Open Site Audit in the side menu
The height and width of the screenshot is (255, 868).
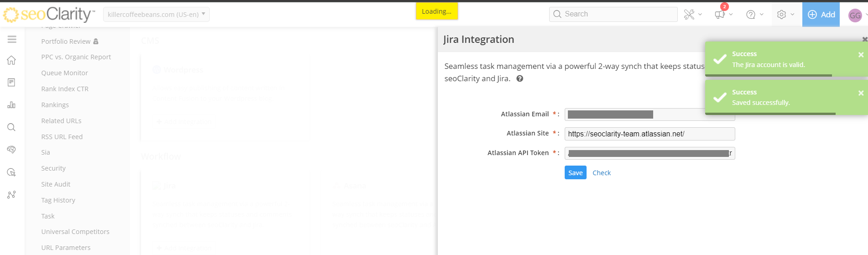click(x=56, y=184)
